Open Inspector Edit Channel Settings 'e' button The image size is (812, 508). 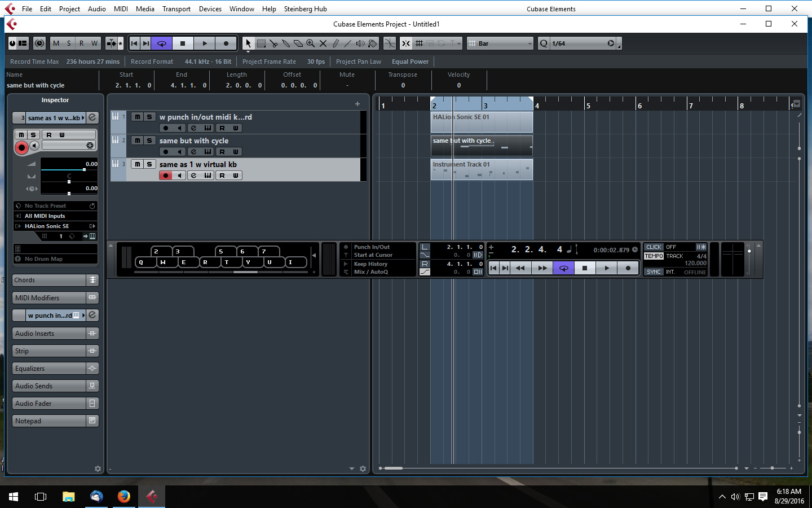(x=92, y=117)
